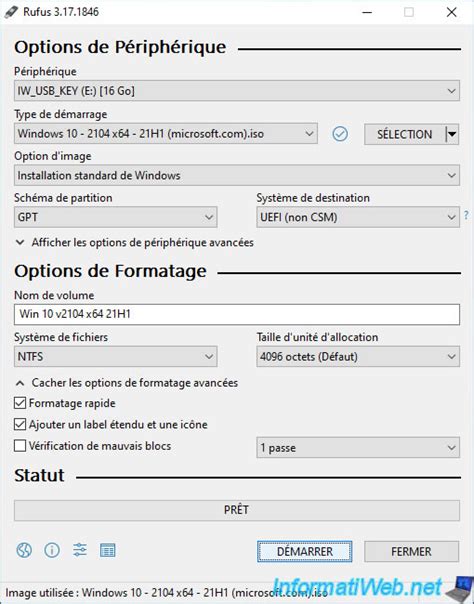Collapse Cacher les options de formatage avancées
Screen dimensions: 474x604
[x=127, y=383]
